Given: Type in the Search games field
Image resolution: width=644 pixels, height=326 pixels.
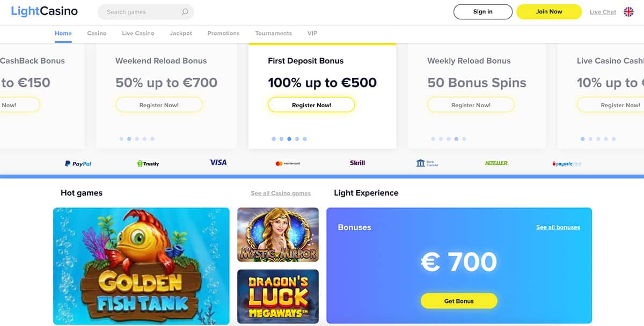Looking at the screenshot, I should click(x=140, y=12).
